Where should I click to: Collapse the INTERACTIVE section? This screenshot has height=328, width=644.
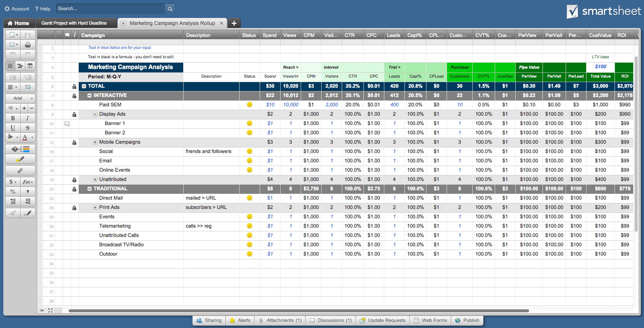tap(90, 96)
